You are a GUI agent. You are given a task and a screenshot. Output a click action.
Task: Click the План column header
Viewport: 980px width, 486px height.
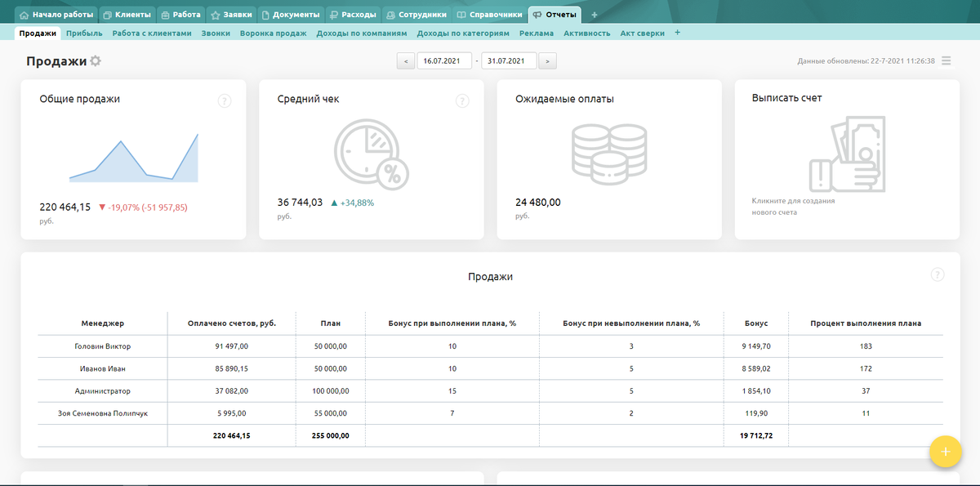[x=331, y=323]
